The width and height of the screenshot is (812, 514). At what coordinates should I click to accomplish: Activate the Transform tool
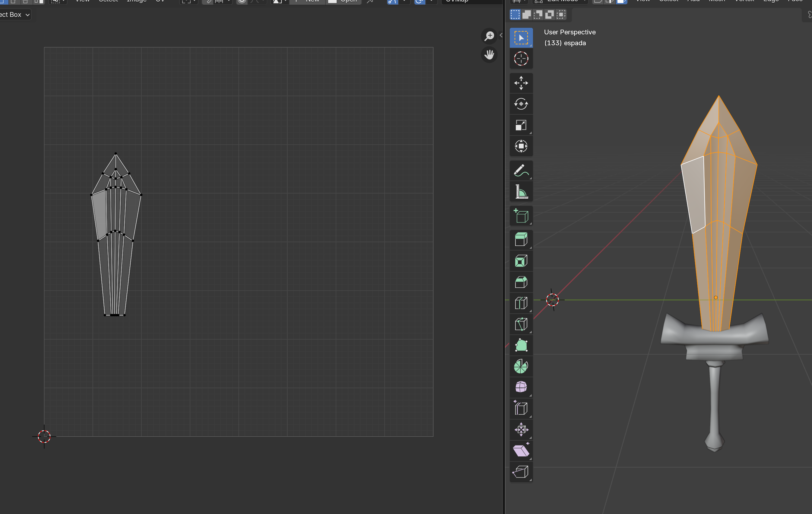521,146
